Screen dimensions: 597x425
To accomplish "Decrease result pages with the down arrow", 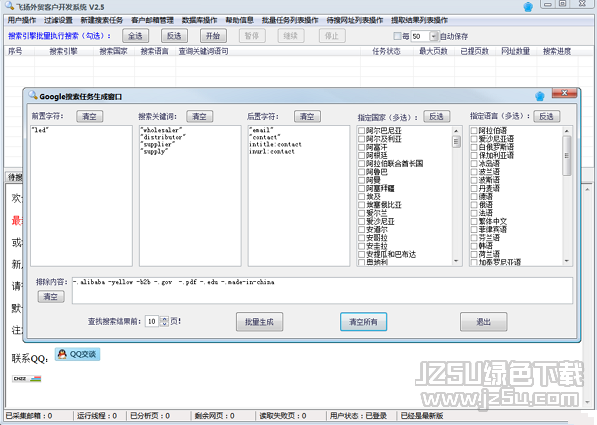I will [x=164, y=324].
